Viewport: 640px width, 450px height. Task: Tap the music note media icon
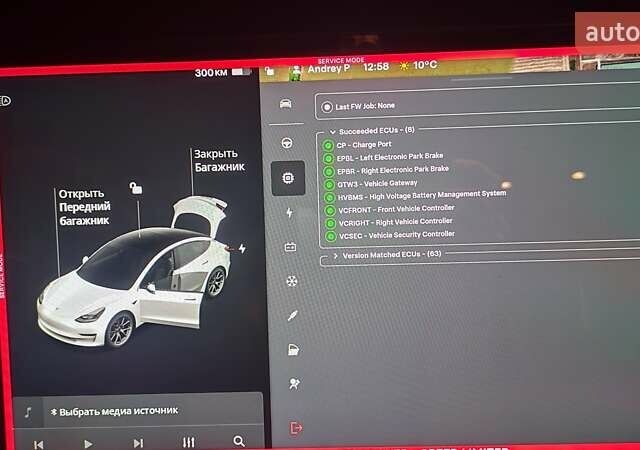pos(28,412)
